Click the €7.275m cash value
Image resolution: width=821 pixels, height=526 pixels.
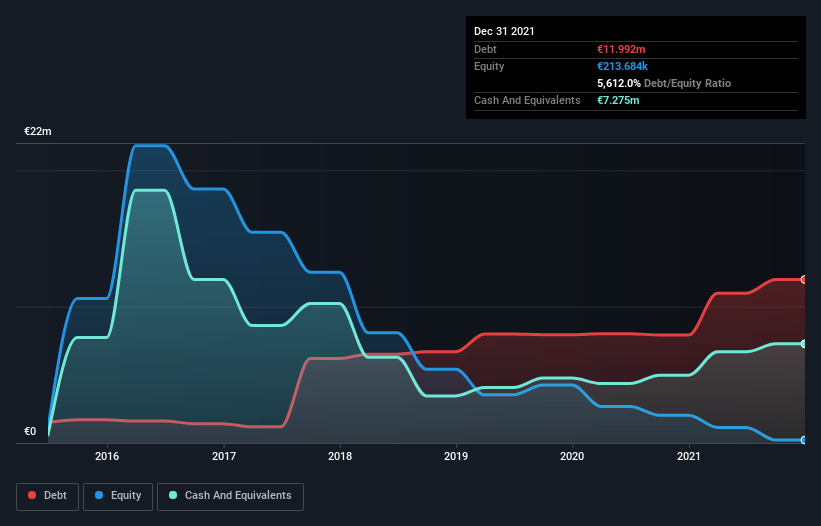click(x=618, y=100)
